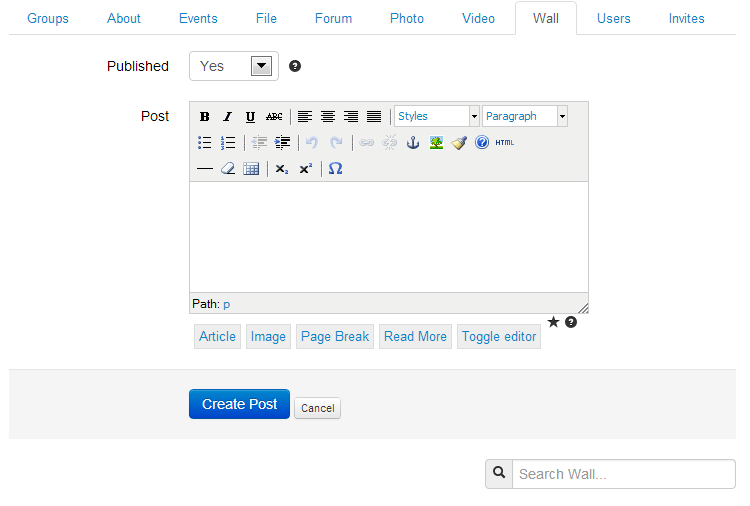
Task: Open the Photo tab
Action: [x=407, y=18]
